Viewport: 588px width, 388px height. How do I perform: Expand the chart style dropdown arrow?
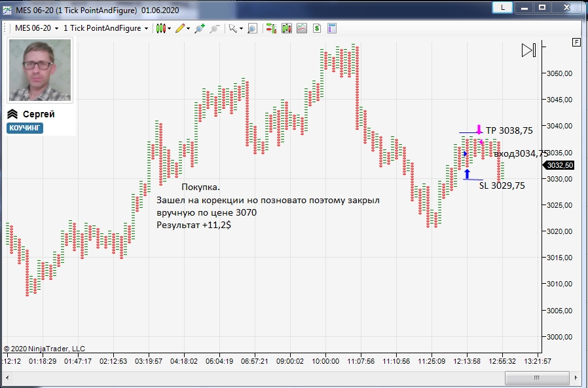pos(170,29)
